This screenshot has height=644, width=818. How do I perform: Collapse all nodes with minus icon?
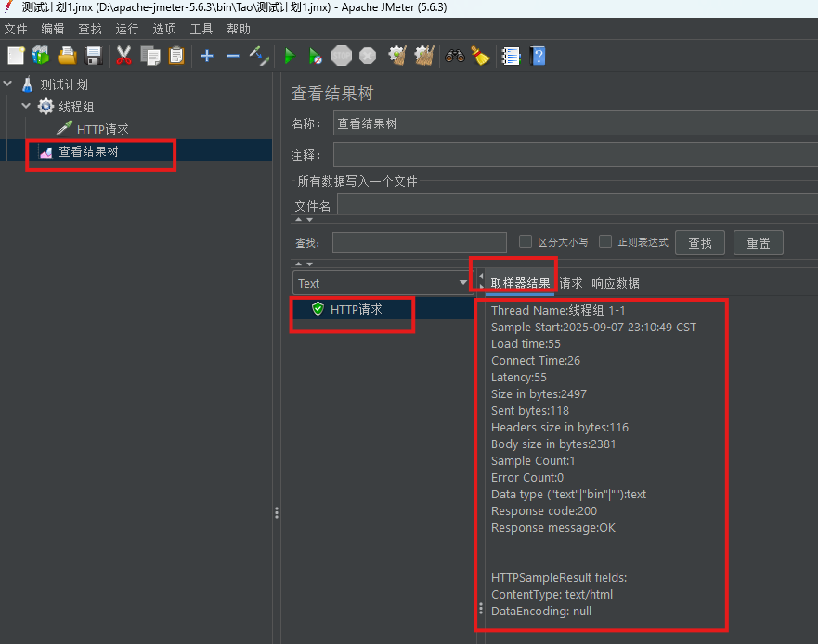(x=233, y=56)
